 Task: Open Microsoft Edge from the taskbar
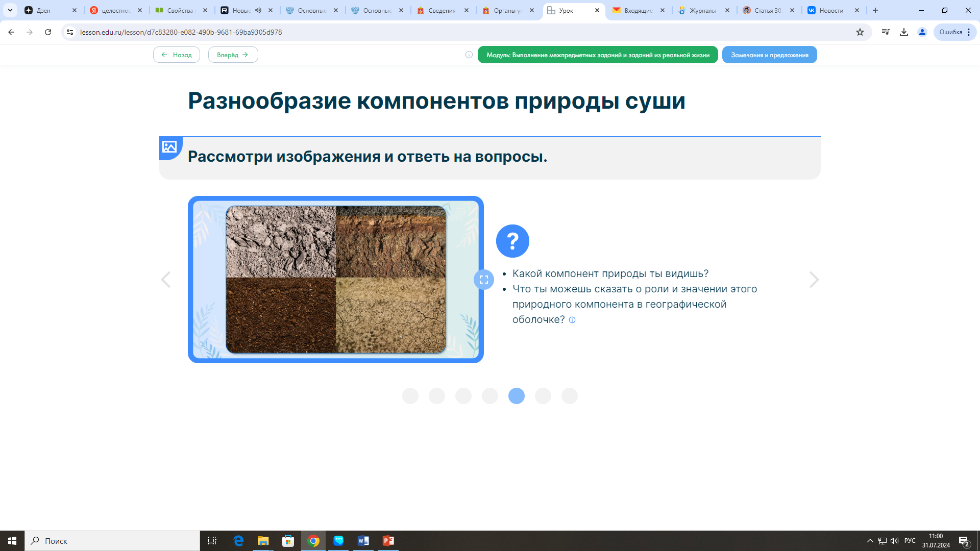tap(238, 541)
